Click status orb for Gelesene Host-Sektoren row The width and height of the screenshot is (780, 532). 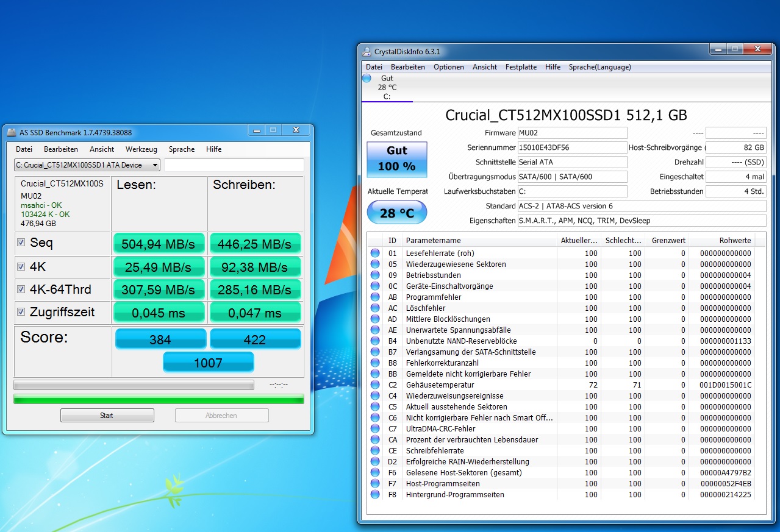[375, 472]
